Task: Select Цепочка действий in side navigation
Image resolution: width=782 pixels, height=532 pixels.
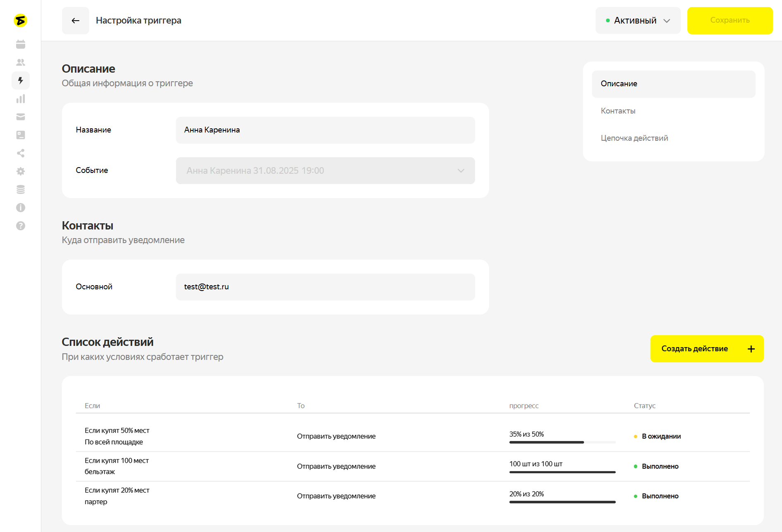Action: (x=634, y=138)
